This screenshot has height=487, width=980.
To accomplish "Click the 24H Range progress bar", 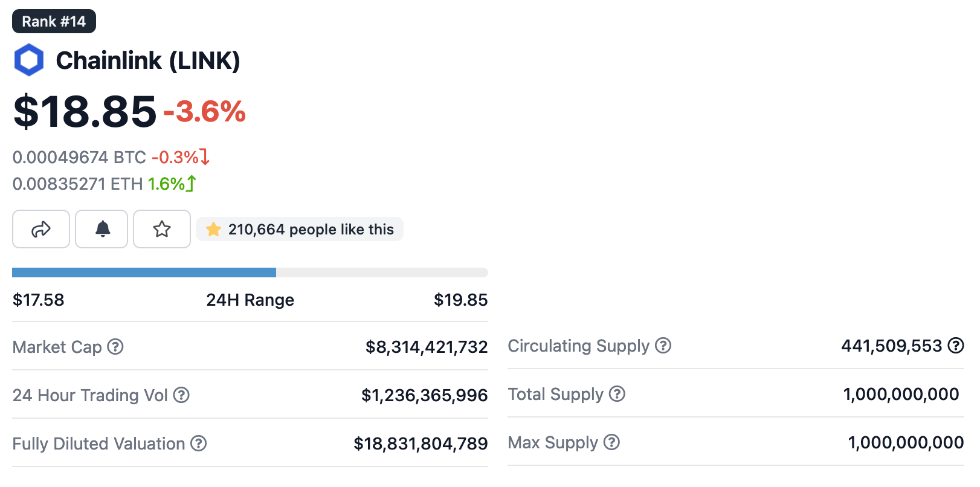I will (250, 273).
